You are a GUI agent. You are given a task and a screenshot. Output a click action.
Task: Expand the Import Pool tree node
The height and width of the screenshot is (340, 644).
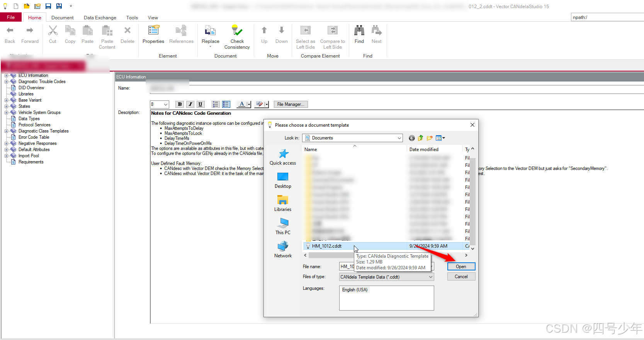click(x=6, y=156)
